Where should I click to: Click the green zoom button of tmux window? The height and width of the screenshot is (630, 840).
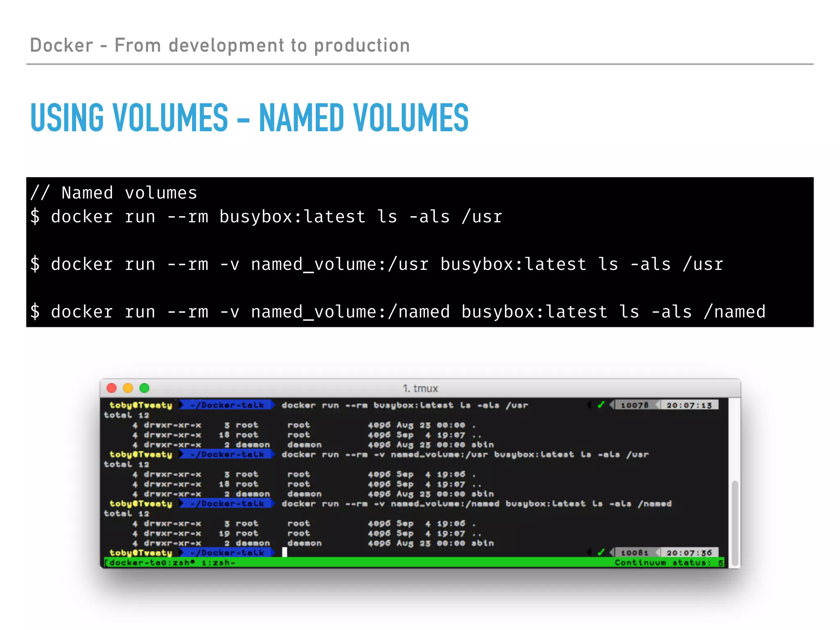tap(144, 388)
